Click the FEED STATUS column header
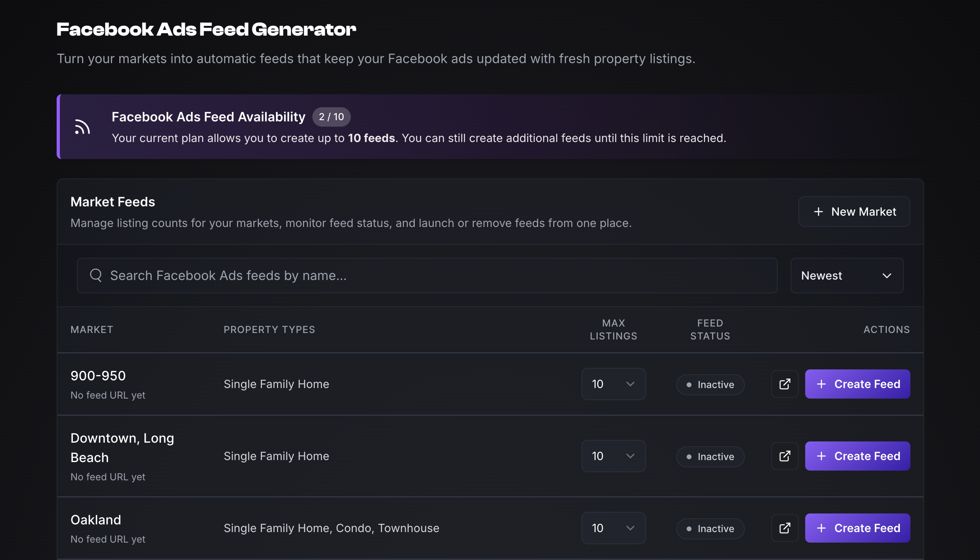Image resolution: width=980 pixels, height=560 pixels. 710,330
